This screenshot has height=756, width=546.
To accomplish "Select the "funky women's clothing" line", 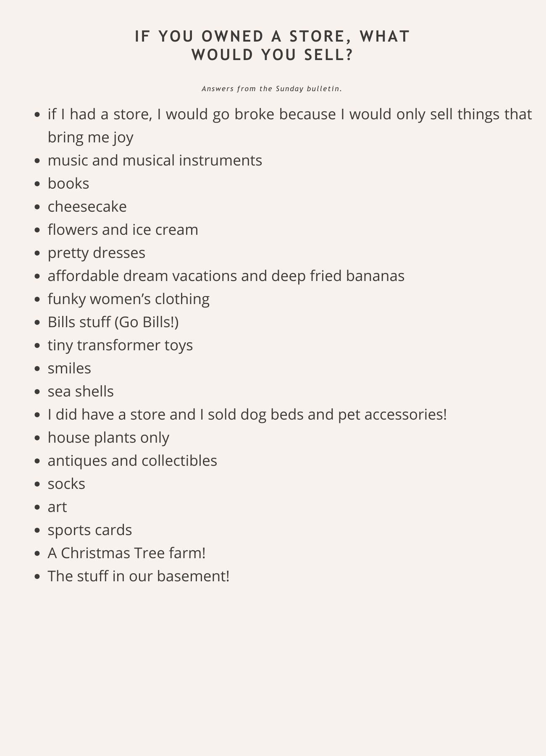I will 129,299.
